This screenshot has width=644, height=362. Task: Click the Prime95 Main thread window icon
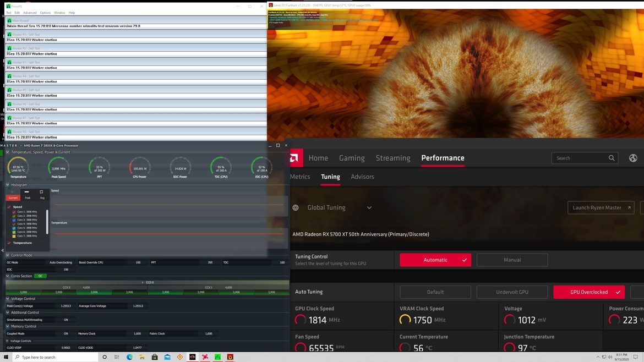[x=9, y=20]
